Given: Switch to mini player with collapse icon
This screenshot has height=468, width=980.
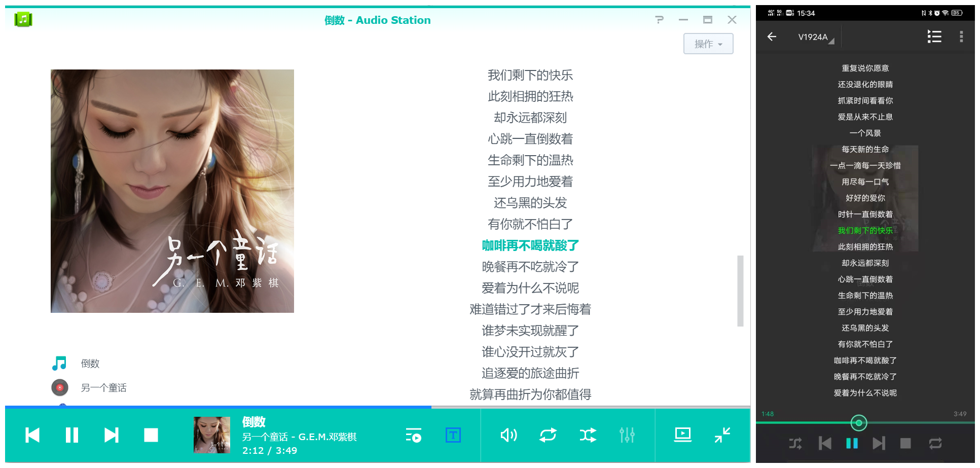Looking at the screenshot, I should (722, 435).
